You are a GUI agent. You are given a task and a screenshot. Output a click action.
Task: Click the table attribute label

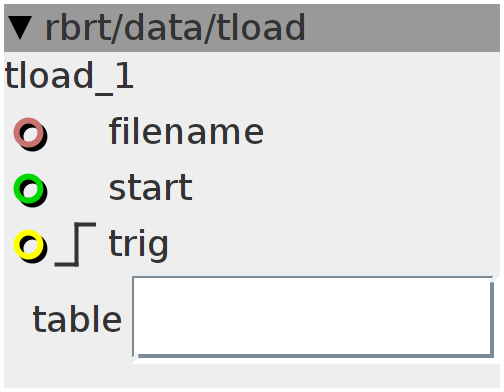point(77,319)
